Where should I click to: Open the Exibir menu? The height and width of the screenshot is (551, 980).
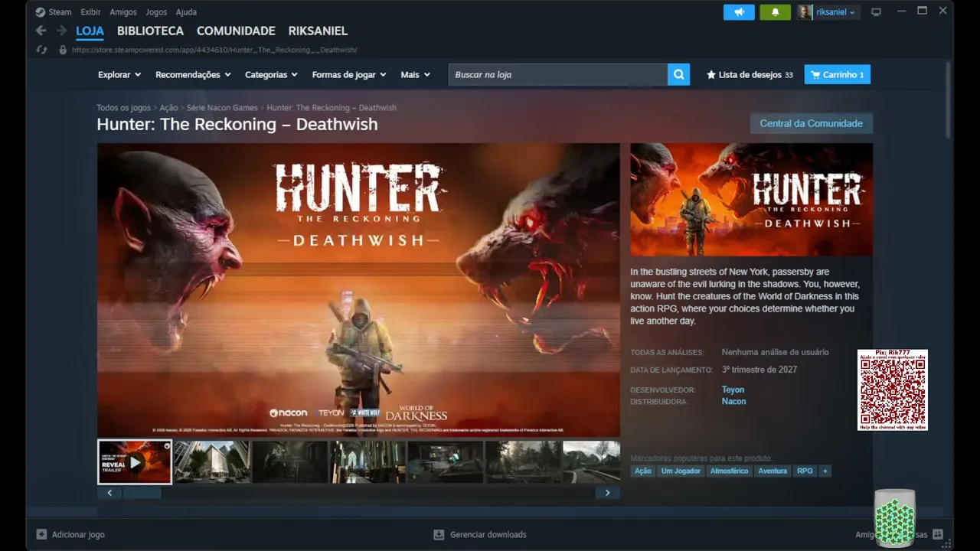(x=90, y=12)
